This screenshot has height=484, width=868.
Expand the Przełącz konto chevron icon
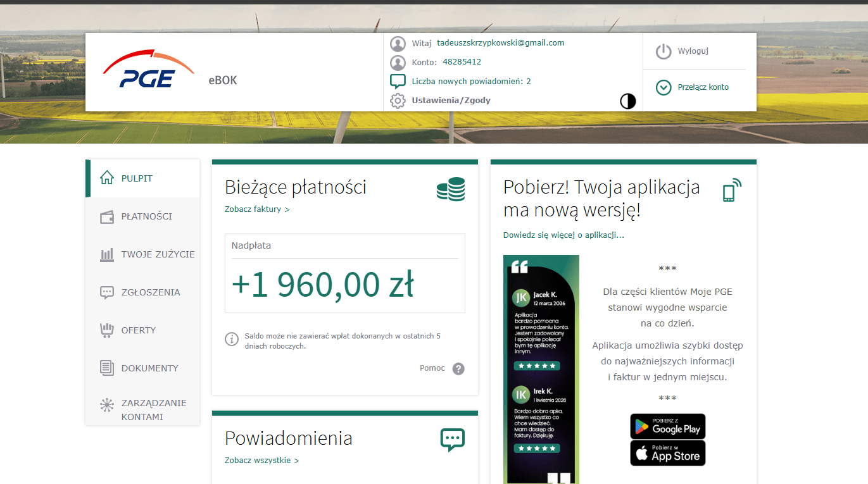664,87
